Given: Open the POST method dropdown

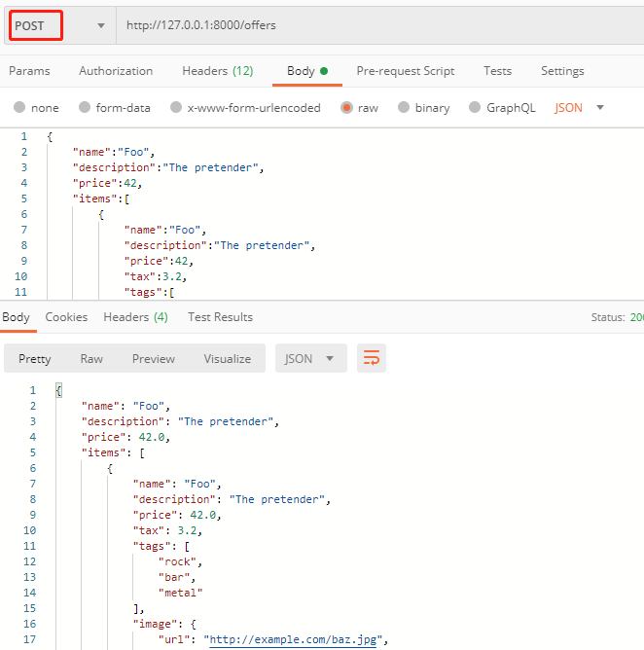Looking at the screenshot, I should [x=58, y=25].
